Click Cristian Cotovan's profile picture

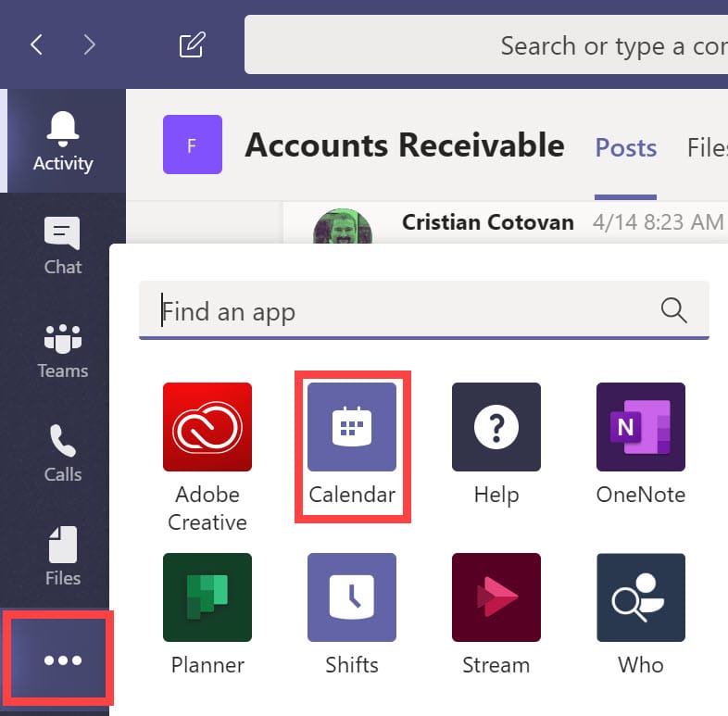tap(343, 226)
